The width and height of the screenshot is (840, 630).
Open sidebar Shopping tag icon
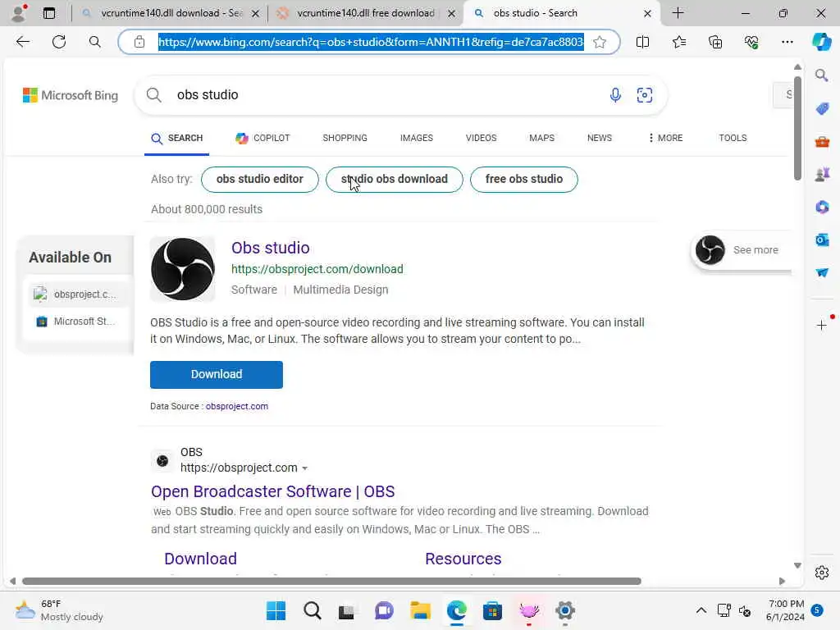point(822,109)
